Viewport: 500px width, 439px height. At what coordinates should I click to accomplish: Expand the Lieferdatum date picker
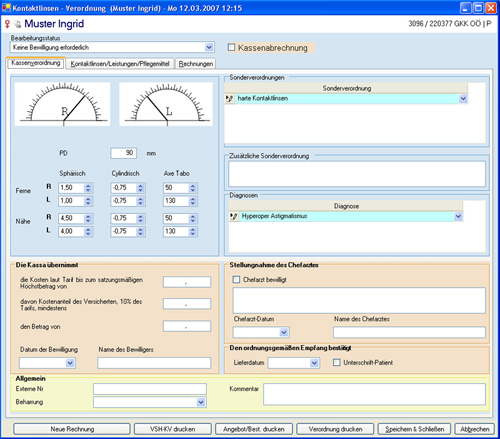point(314,363)
